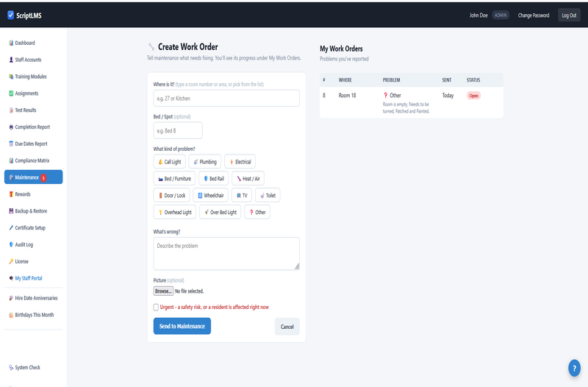The height and width of the screenshot is (387, 588).
Task: Pick the Heat / Air problem option
Action: coord(248,179)
